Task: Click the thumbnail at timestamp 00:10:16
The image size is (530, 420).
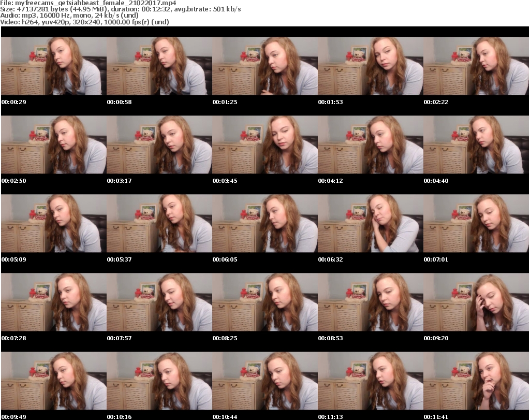Action: pos(159,381)
